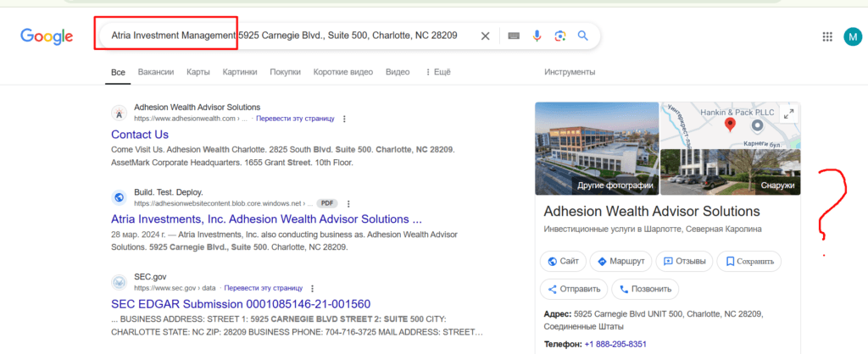This screenshot has width=868, height=354.
Task: Click the Google logo
Action: coord(47,36)
